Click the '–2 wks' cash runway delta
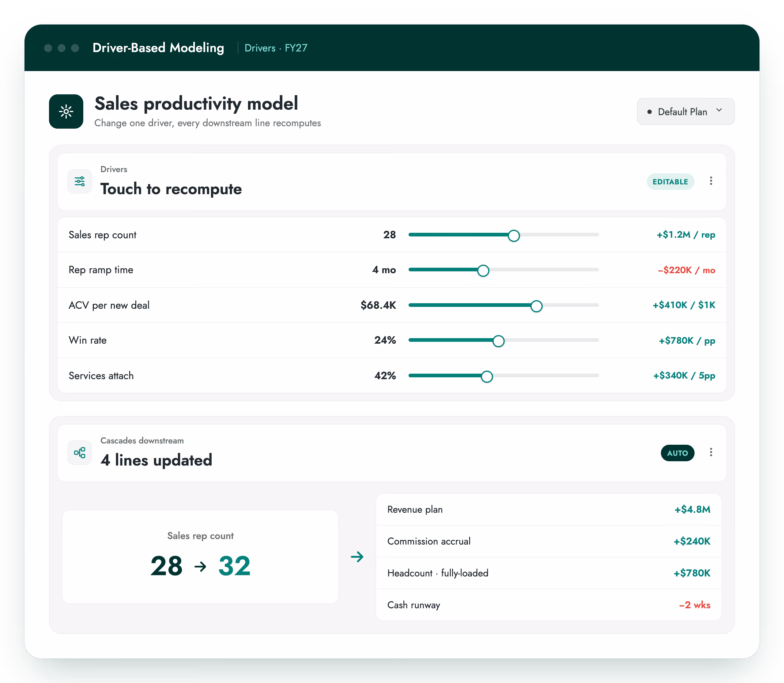 [695, 605]
